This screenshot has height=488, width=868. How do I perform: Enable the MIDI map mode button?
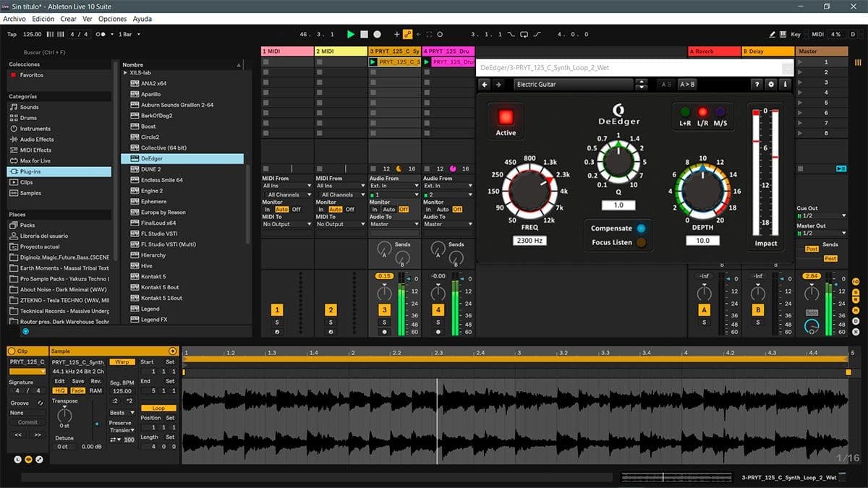pos(817,34)
